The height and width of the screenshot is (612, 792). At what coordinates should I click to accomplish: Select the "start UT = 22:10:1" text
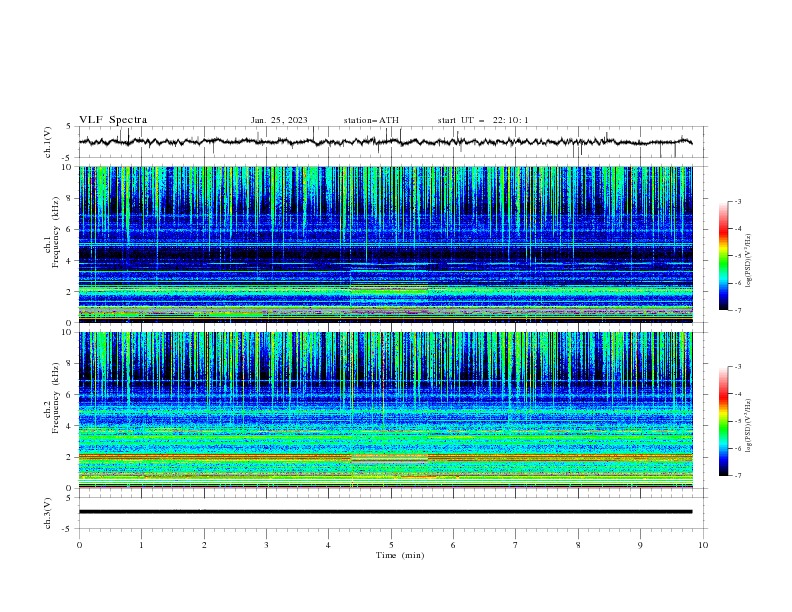[x=482, y=120]
